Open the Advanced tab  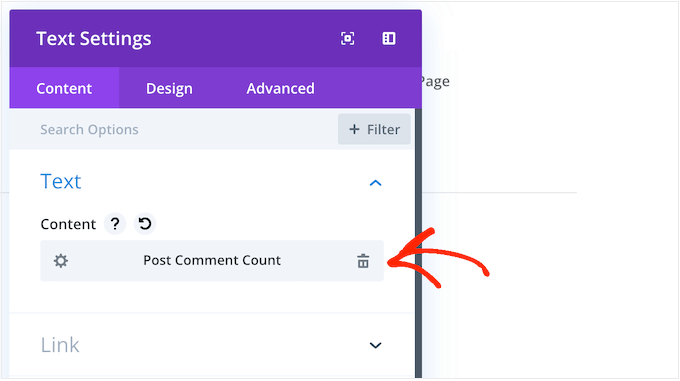coord(281,88)
